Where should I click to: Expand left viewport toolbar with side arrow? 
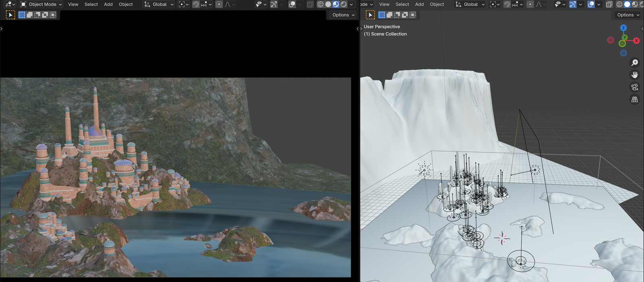(2, 29)
